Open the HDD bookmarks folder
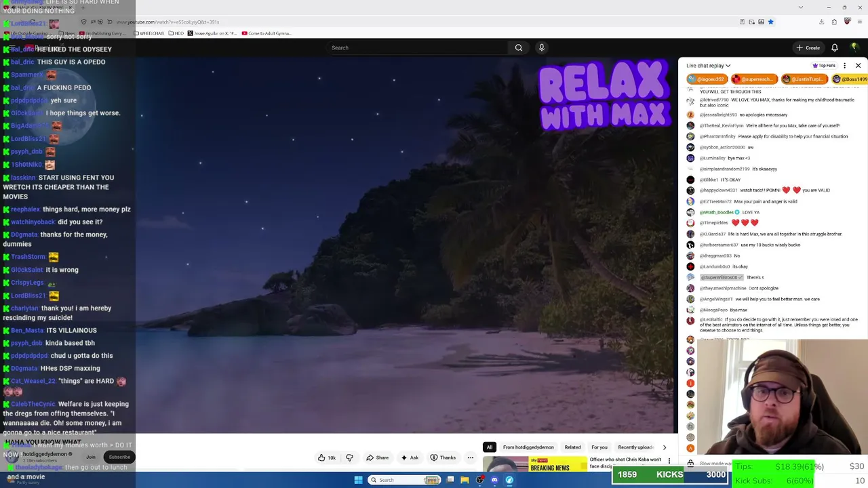Image resolution: width=868 pixels, height=488 pixels. [x=176, y=33]
